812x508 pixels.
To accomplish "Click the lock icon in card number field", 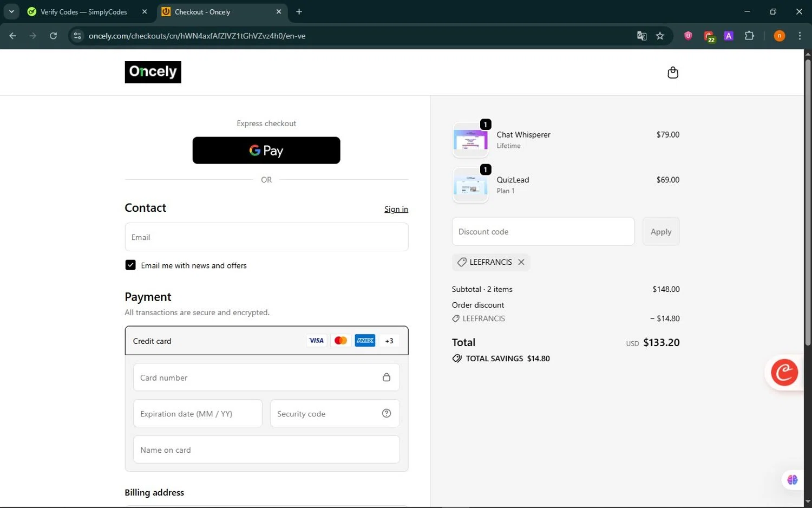I will [387, 377].
